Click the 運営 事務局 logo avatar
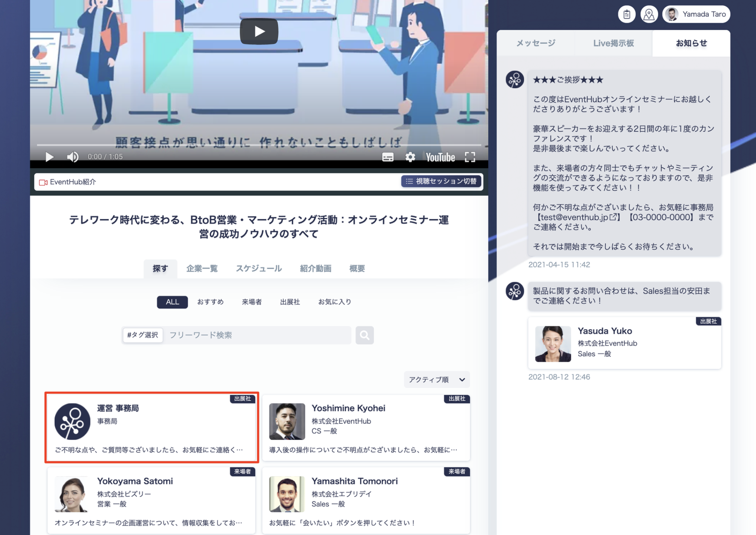 (72, 421)
